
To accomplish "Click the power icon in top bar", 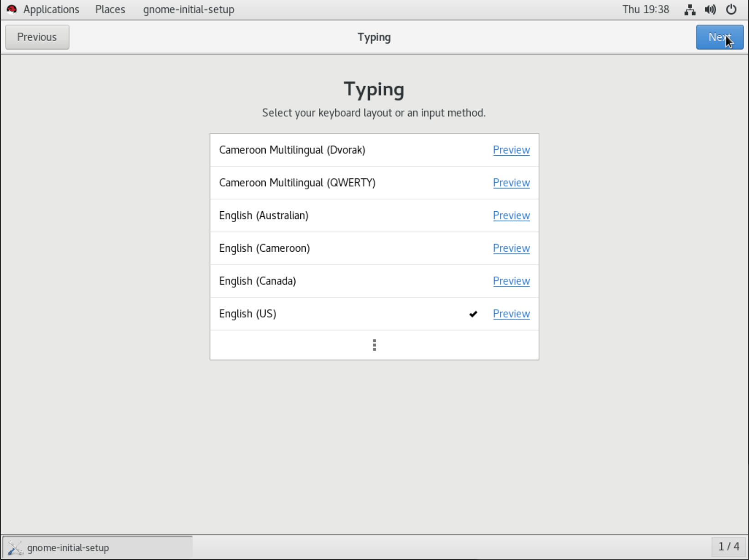I will pos(731,10).
